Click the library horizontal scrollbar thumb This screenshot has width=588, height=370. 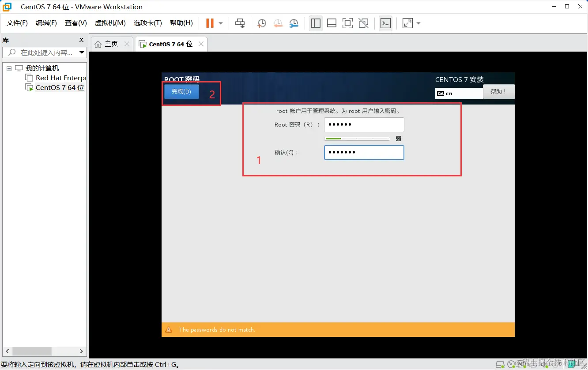[x=32, y=351]
